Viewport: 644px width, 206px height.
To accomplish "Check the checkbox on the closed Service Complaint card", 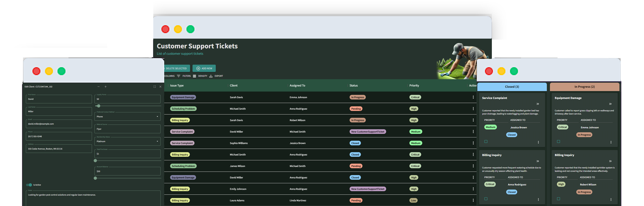I will click(x=486, y=141).
